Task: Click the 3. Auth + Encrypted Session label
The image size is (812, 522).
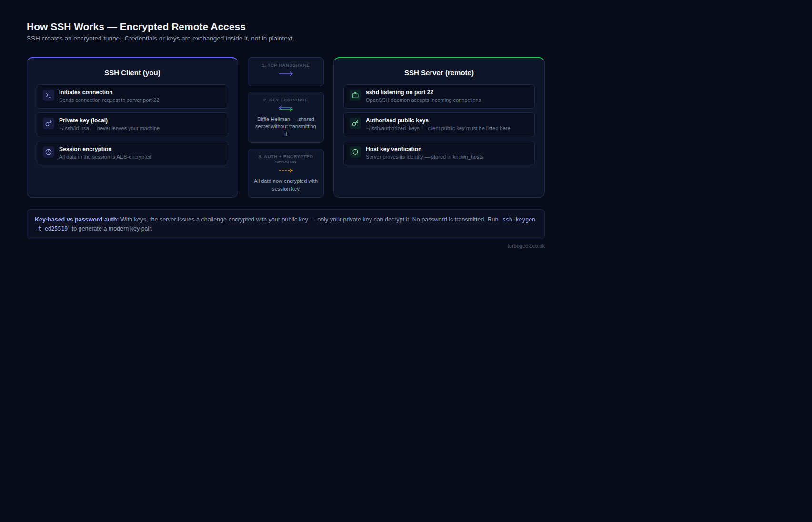Action: point(286,159)
